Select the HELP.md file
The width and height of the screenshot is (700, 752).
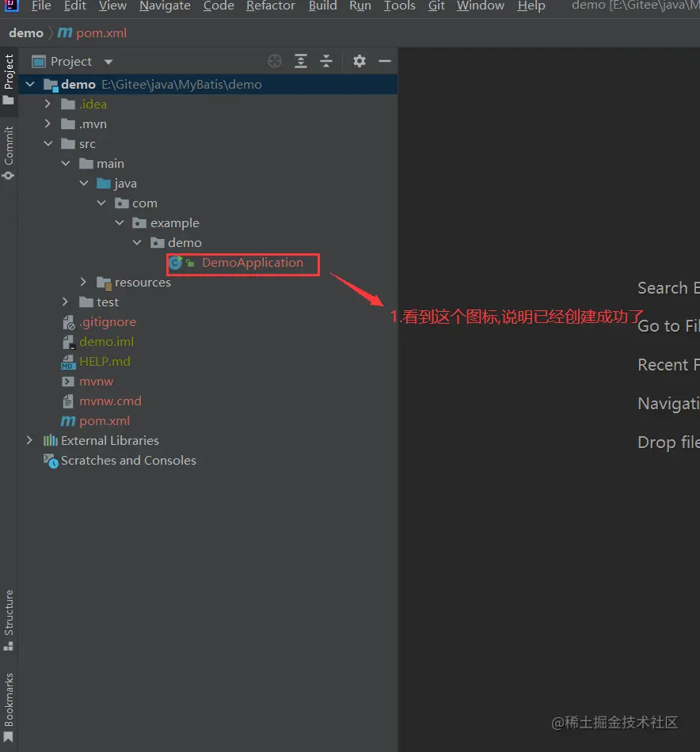[x=105, y=361]
